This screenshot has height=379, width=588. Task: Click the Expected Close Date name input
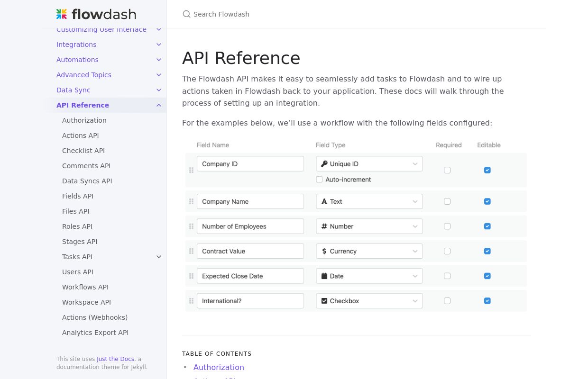point(250,276)
